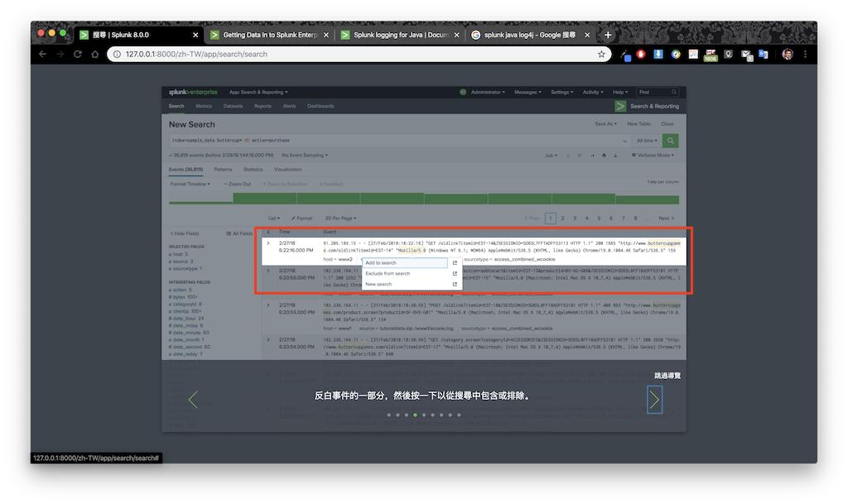Image resolution: width=848 pixels, height=504 pixels.
Task: Stop the search job
Action: (579, 156)
